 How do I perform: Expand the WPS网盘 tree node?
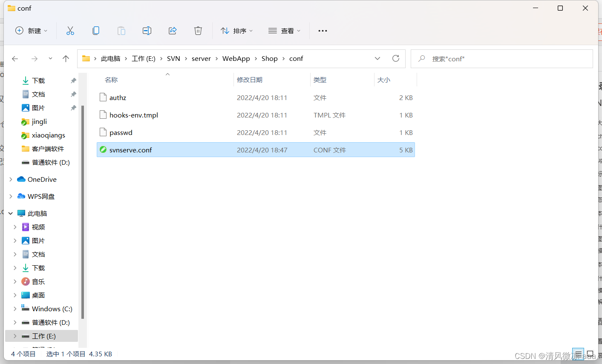click(x=11, y=196)
